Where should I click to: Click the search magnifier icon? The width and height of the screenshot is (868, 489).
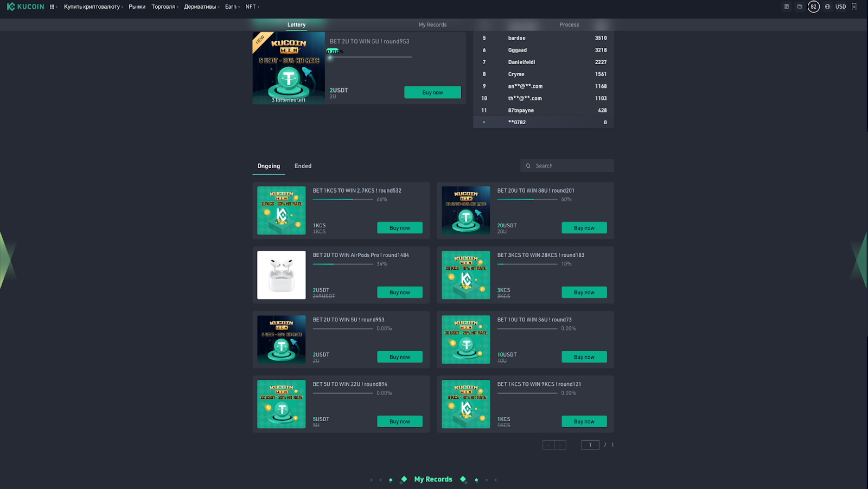click(528, 166)
